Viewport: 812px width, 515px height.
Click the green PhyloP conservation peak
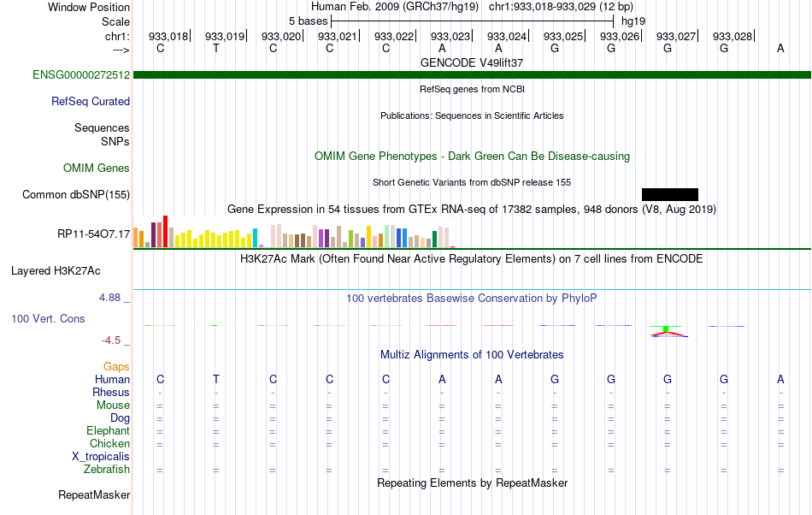pyautogui.click(x=666, y=329)
